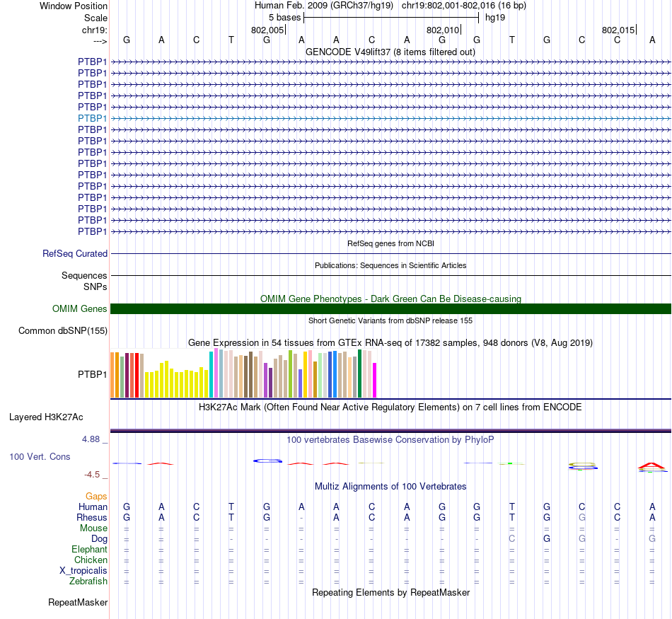Click the blue G letter in PhyloP logo

point(267,461)
